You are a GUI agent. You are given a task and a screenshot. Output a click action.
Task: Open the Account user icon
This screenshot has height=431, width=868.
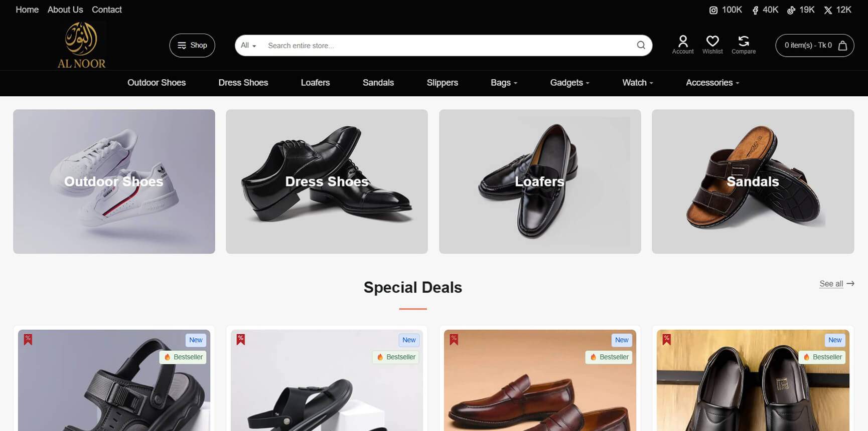(x=683, y=41)
